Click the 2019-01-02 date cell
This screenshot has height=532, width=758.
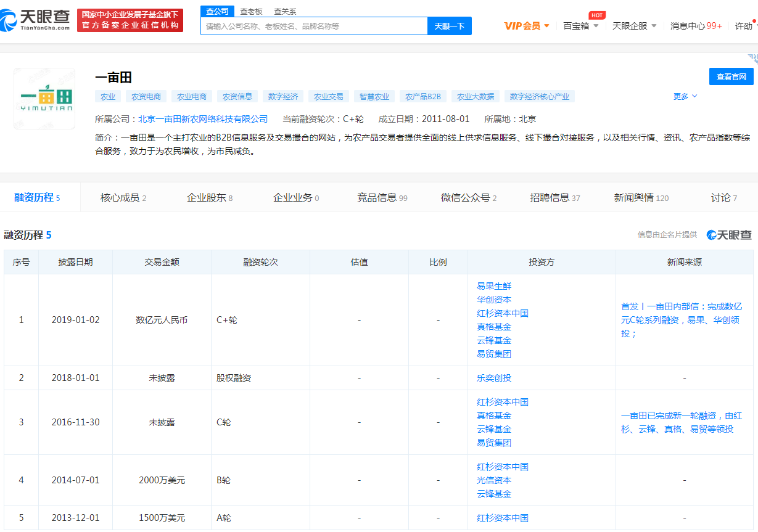click(75, 320)
